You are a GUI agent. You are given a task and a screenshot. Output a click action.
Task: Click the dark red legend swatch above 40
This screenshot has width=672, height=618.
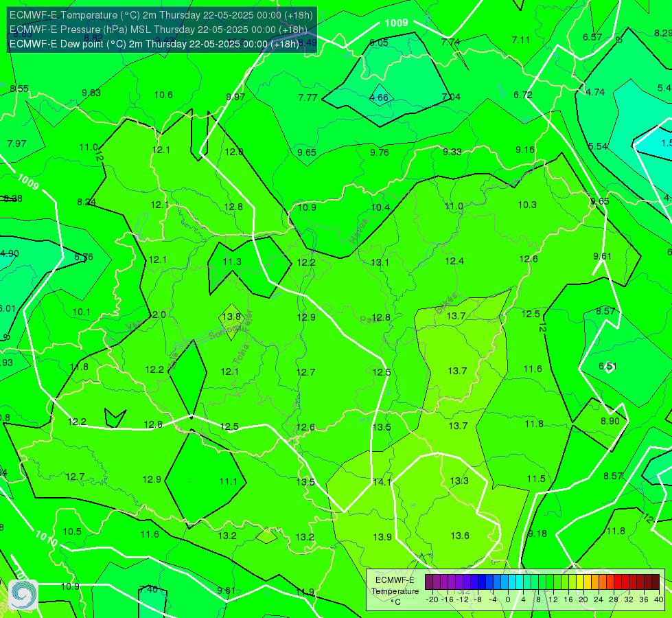tap(656, 582)
